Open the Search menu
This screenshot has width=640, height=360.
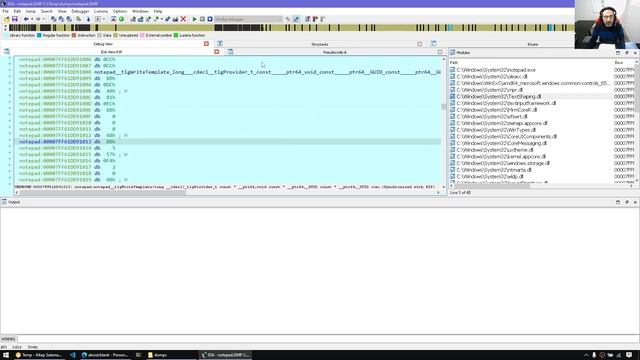click(47, 11)
